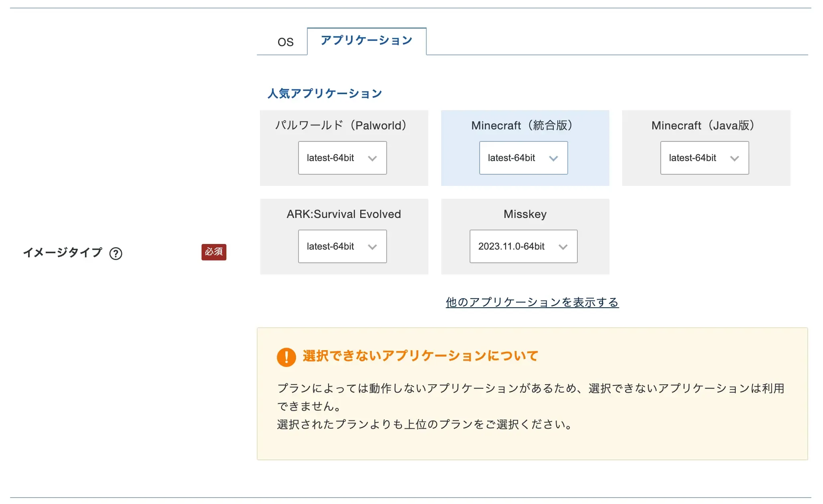Select the Minecraft (Java版) application card

coord(706,148)
